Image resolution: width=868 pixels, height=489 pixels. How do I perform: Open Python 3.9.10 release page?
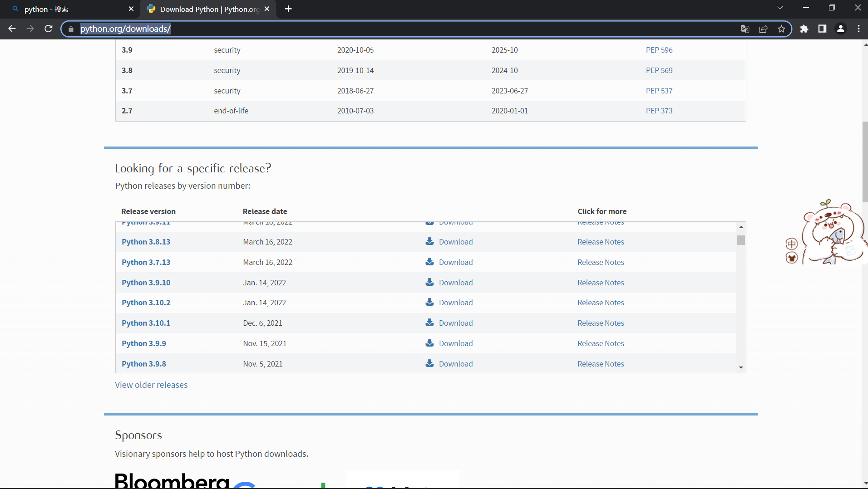pyautogui.click(x=146, y=283)
